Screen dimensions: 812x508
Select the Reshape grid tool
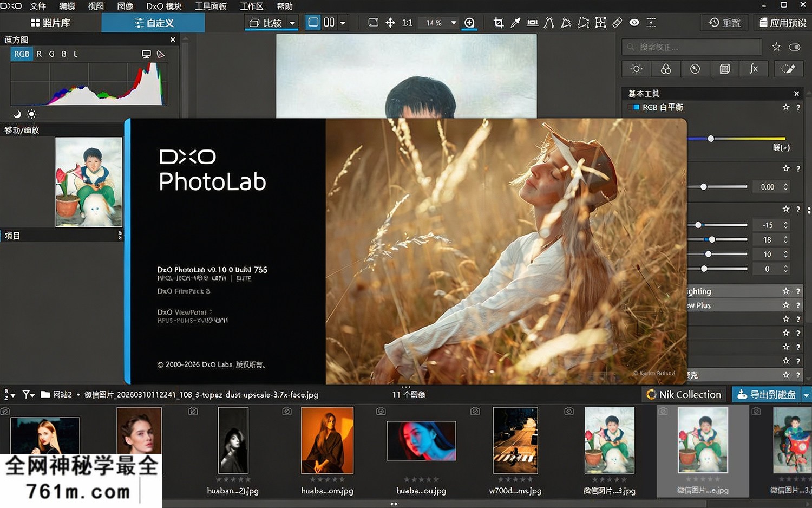pyautogui.click(x=600, y=23)
